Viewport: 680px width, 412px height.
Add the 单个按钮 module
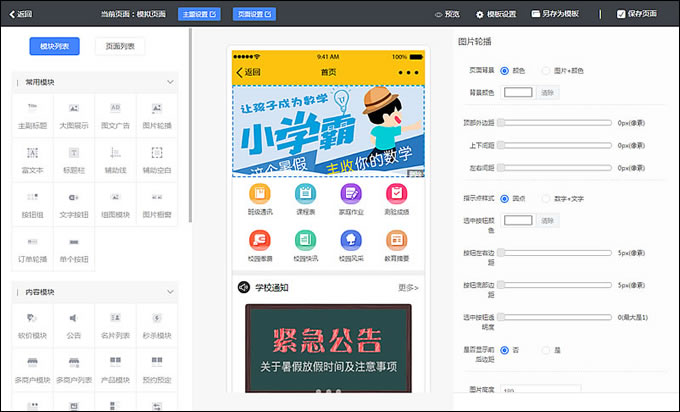pos(74,249)
